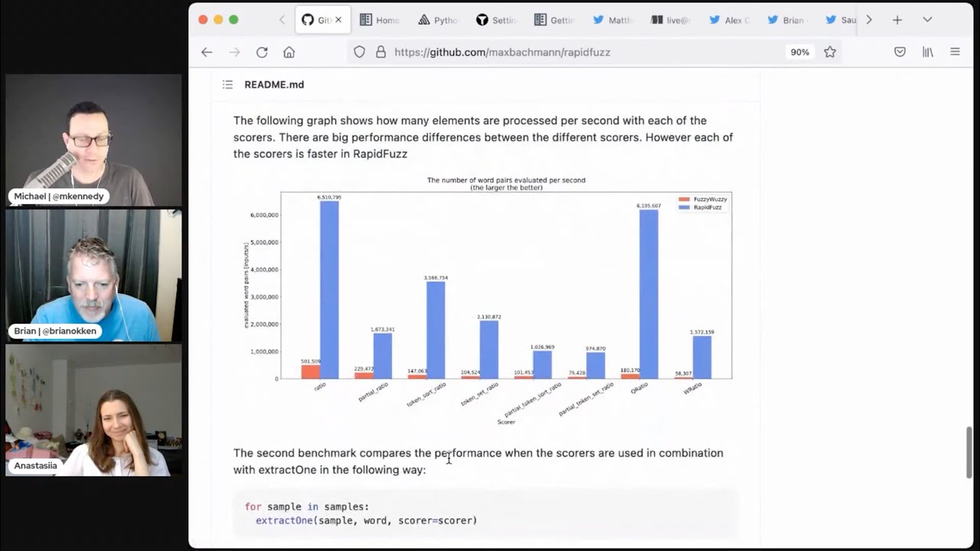This screenshot has width=980, height=551.
Task: Open the Library sidebar icon
Action: click(x=927, y=52)
